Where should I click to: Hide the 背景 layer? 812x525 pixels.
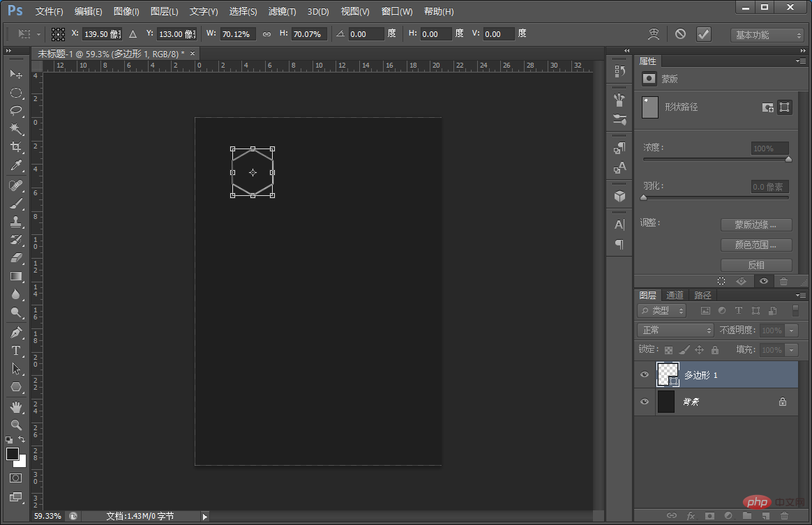645,402
